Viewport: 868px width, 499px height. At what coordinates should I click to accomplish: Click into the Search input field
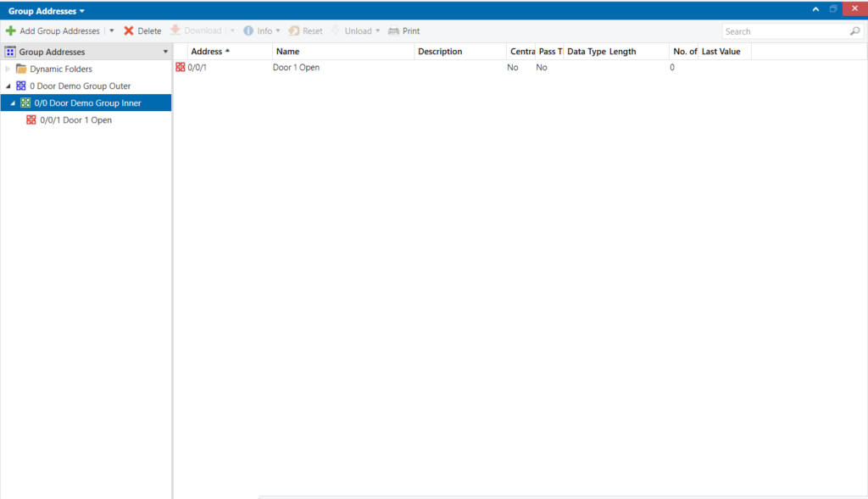pos(784,31)
